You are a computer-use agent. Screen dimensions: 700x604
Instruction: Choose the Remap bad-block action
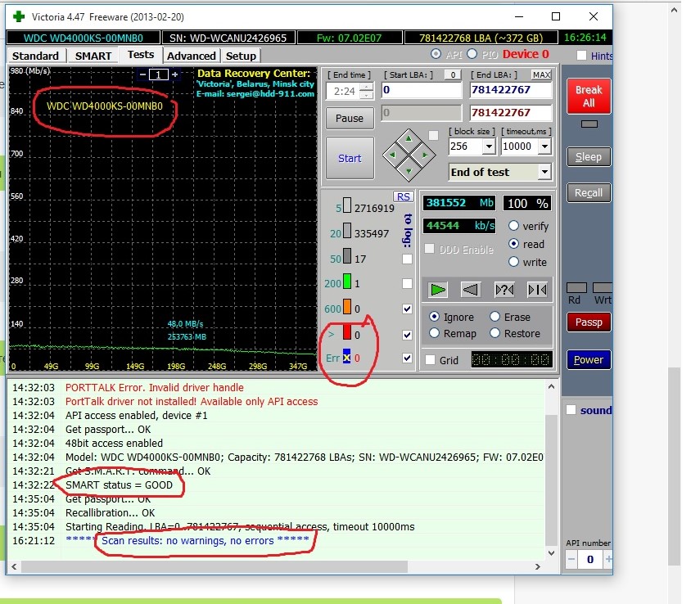pos(436,333)
